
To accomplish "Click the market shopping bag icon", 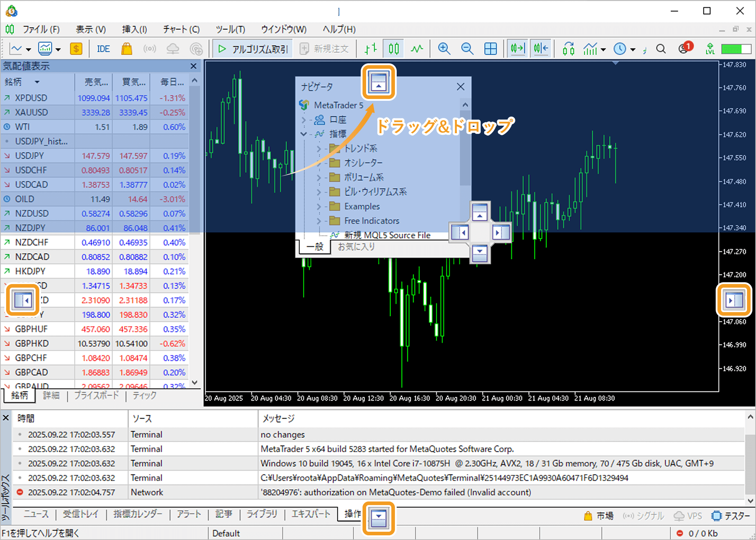I will pos(126,49).
